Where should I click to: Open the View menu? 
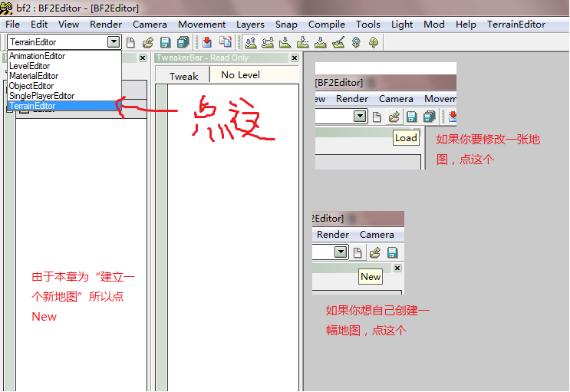68,25
